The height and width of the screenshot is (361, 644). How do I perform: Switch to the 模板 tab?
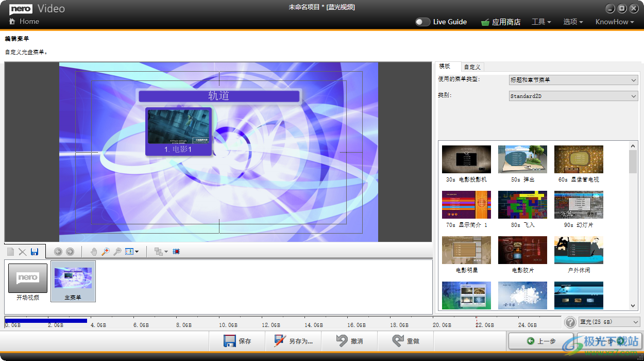point(448,66)
